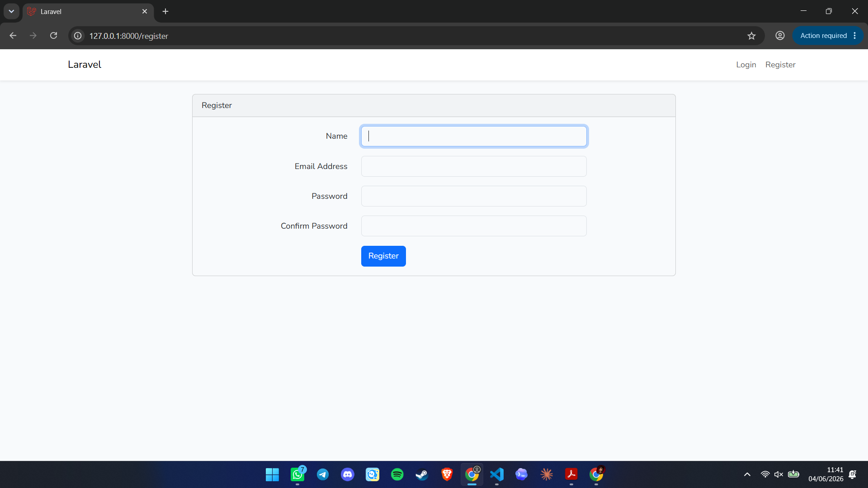The width and height of the screenshot is (868, 488).
Task: Select the Laravel browser tab
Action: [x=88, y=12]
